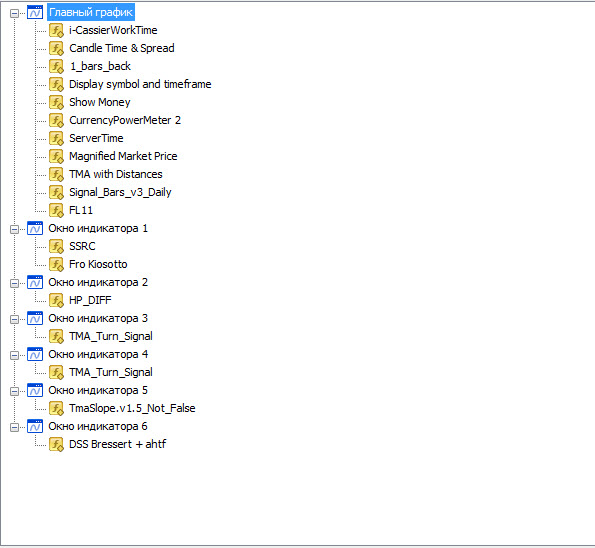
Task: Collapse the Окно индикатора 6 node
Action: pos(14,427)
